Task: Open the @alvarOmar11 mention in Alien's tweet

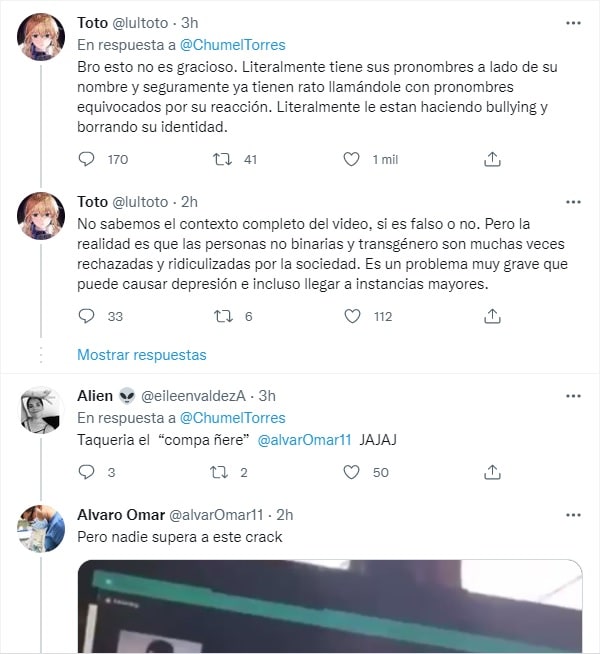Action: click(x=304, y=440)
